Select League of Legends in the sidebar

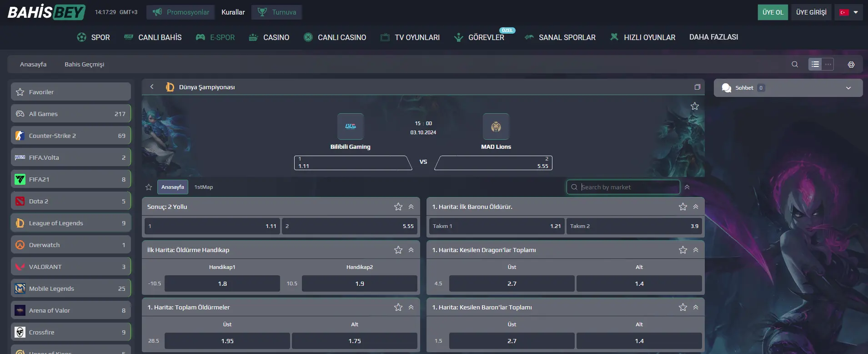tap(71, 223)
